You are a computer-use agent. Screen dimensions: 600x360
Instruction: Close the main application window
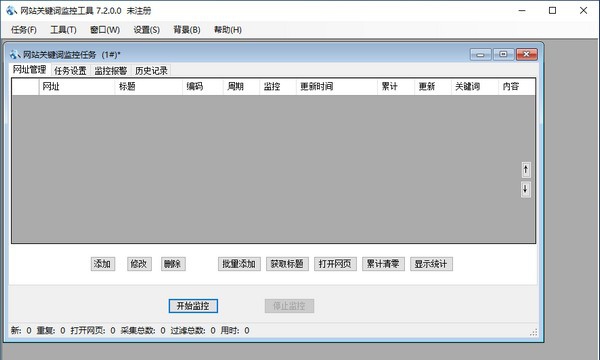[x=584, y=11]
